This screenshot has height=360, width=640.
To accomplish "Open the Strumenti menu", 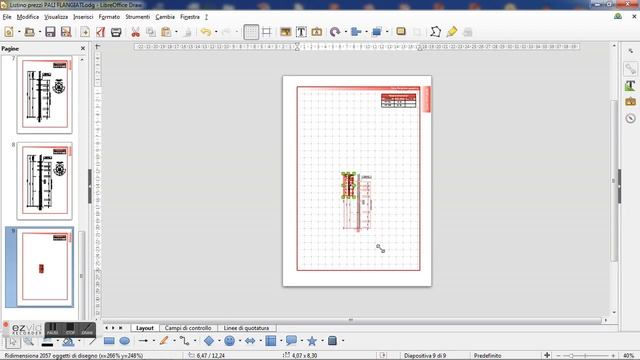I will coord(138,17).
